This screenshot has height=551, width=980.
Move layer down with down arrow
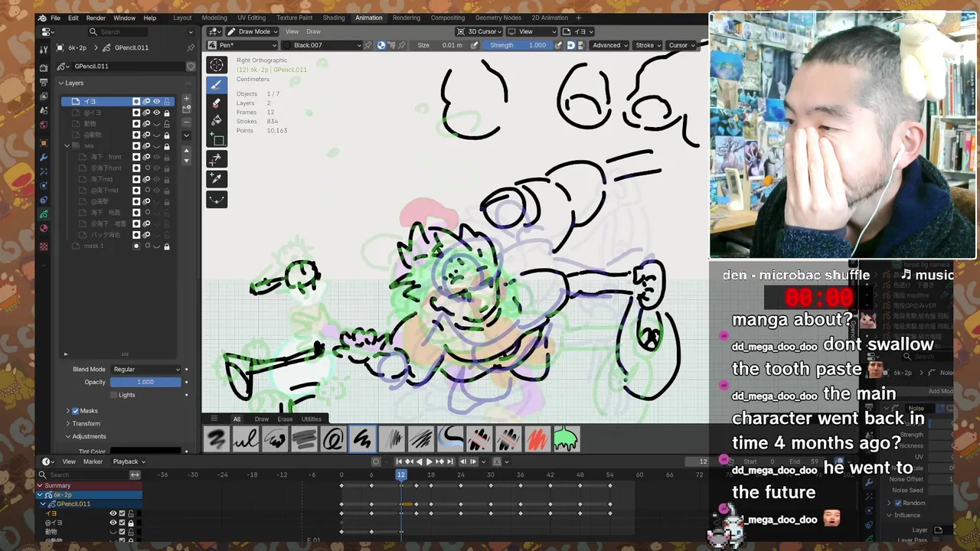pyautogui.click(x=186, y=161)
